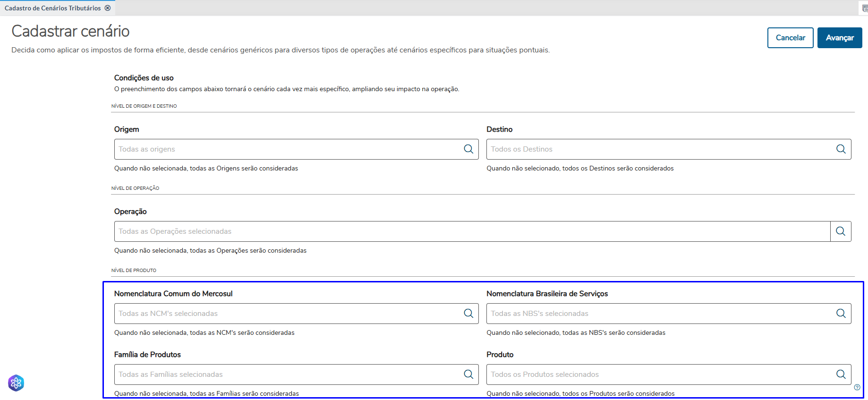Click the help question mark icon
868x400 pixels.
[x=857, y=387]
